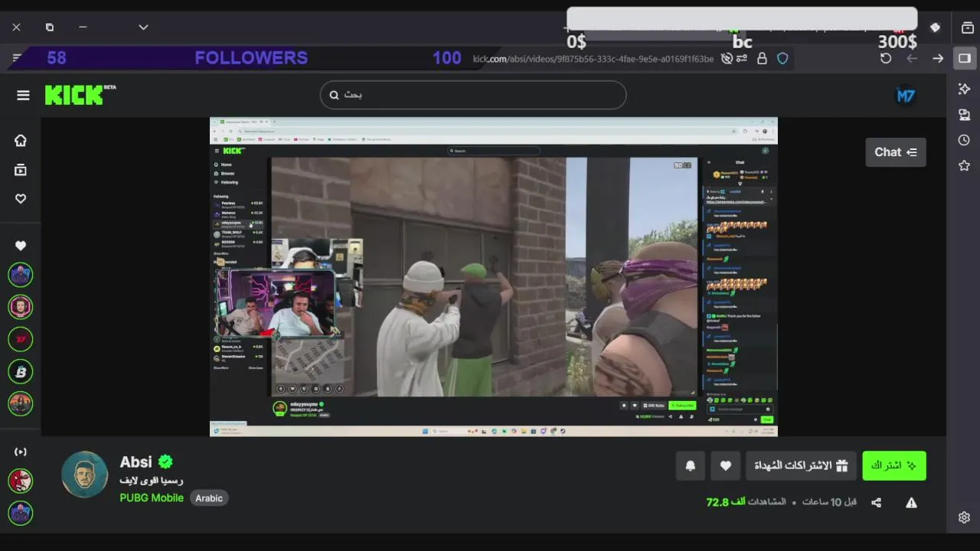Reload the page in browser toolbar
Screen dimensions: 980x551
886,58
